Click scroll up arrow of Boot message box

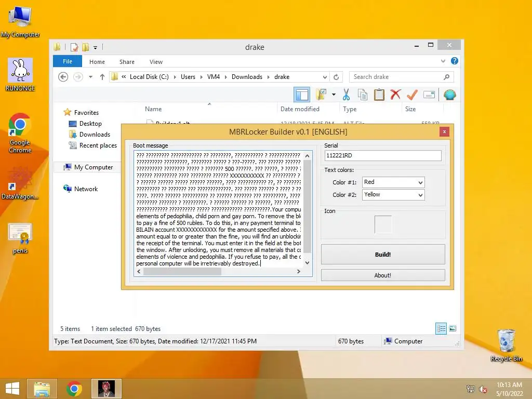click(307, 156)
